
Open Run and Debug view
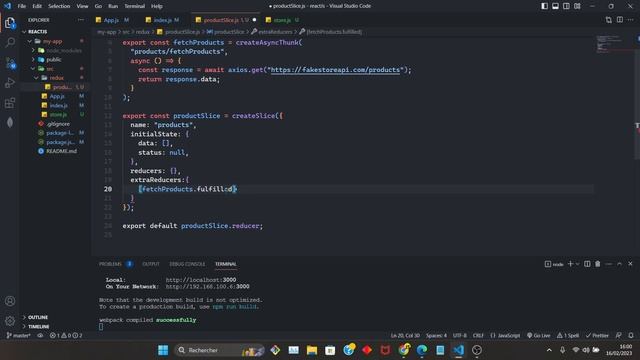[x=10, y=82]
